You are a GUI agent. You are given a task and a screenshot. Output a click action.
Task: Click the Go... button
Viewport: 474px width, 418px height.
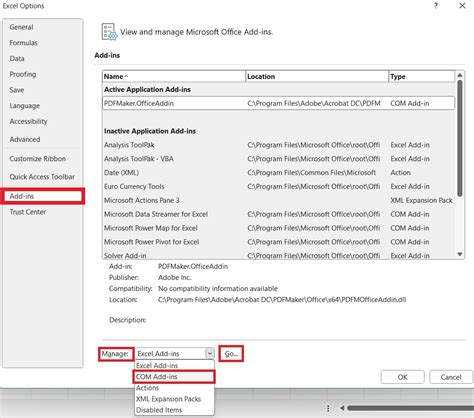pos(231,354)
